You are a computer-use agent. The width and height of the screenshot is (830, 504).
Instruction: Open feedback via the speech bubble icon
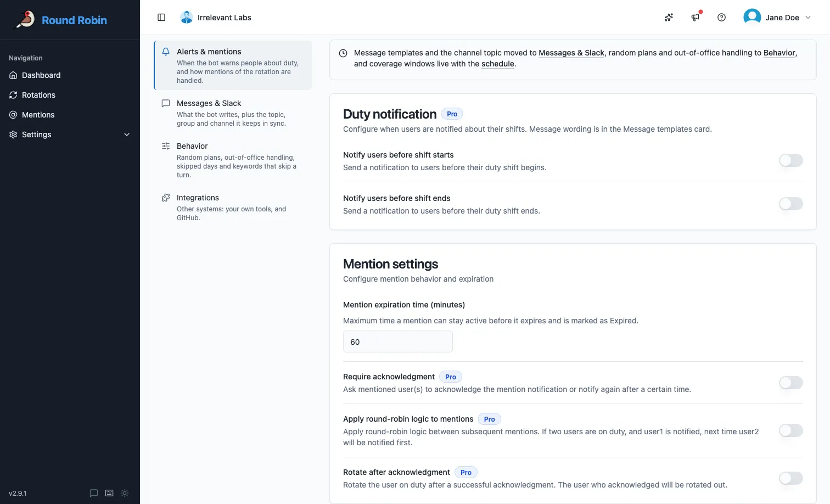click(94, 493)
